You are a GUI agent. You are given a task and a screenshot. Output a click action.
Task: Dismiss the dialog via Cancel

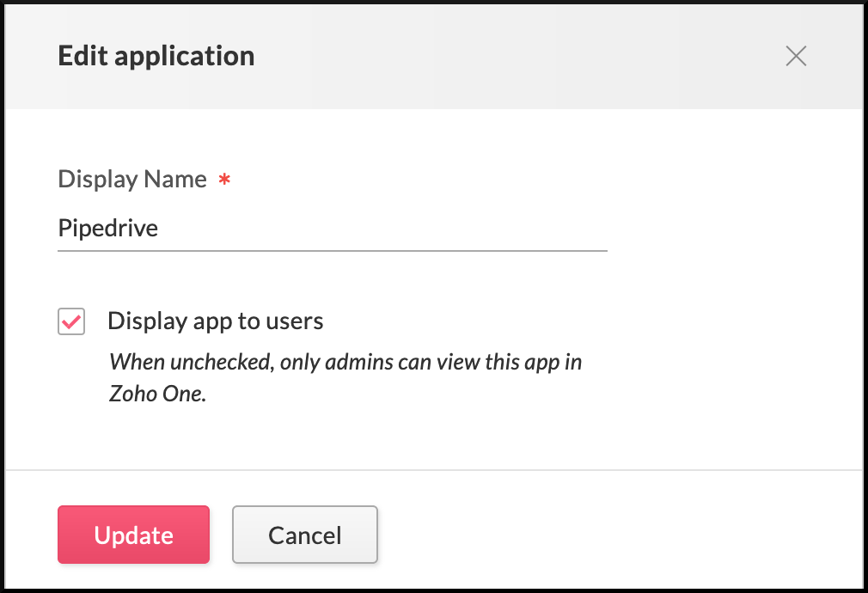pos(304,535)
